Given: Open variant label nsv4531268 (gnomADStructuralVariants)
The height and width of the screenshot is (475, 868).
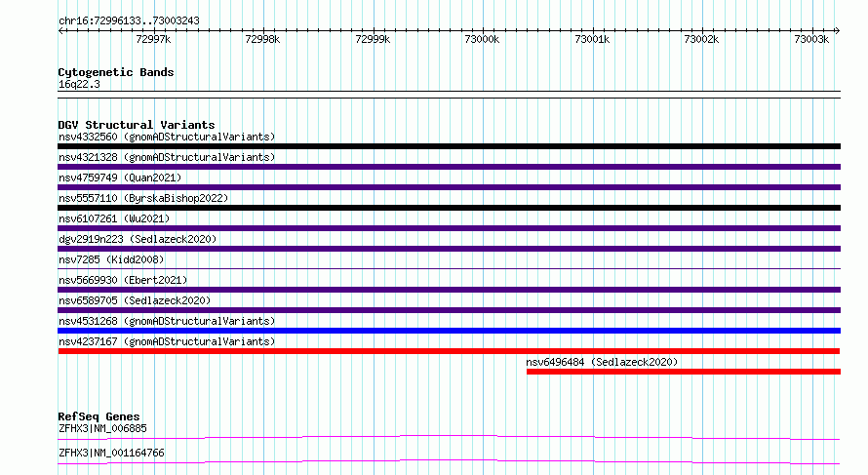Looking at the screenshot, I should (x=167, y=321).
